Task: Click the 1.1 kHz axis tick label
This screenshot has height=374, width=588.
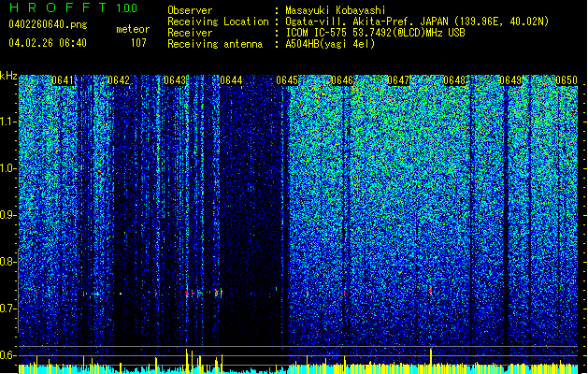Action: [8, 122]
